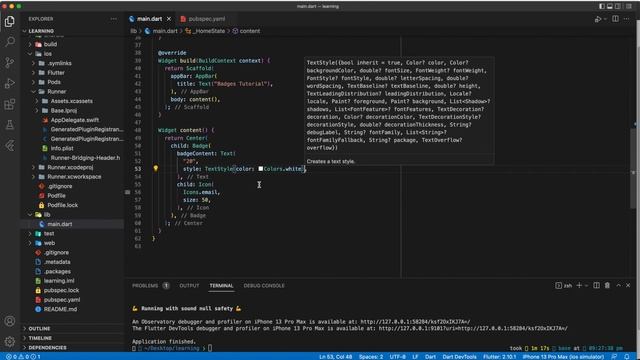This screenshot has height=360, width=640.
Task: Open Podfile.lock in Explorer
Action: click(x=62, y=205)
